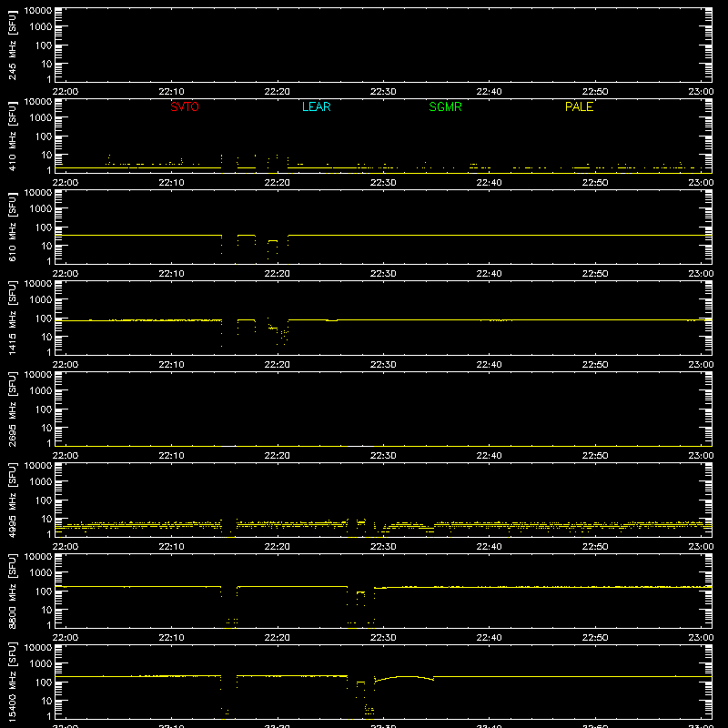The width and height of the screenshot is (728, 728).
Task: Click 22:00 label under the 245 MHz plot
Action: point(65,92)
